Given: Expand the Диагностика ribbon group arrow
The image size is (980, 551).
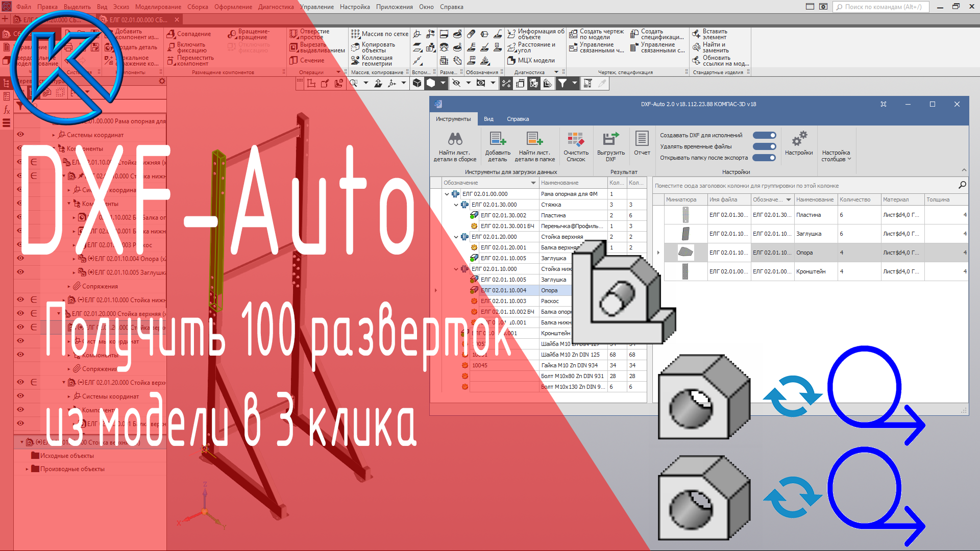Looking at the screenshot, I should pyautogui.click(x=556, y=72).
